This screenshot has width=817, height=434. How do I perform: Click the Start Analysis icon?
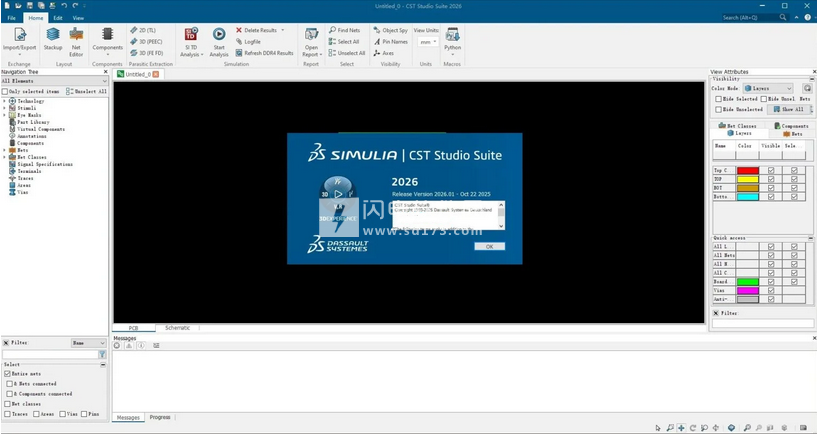click(x=219, y=39)
